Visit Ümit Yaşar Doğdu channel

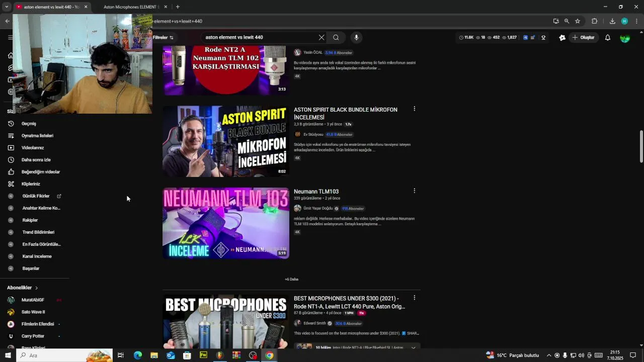click(x=318, y=209)
